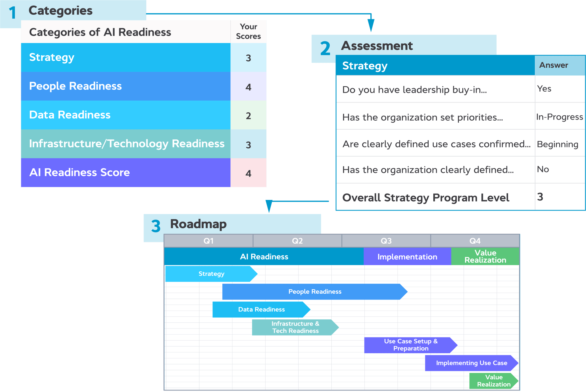Click the Q2 column header
Viewport: 586px width, 392px height.
point(297,241)
